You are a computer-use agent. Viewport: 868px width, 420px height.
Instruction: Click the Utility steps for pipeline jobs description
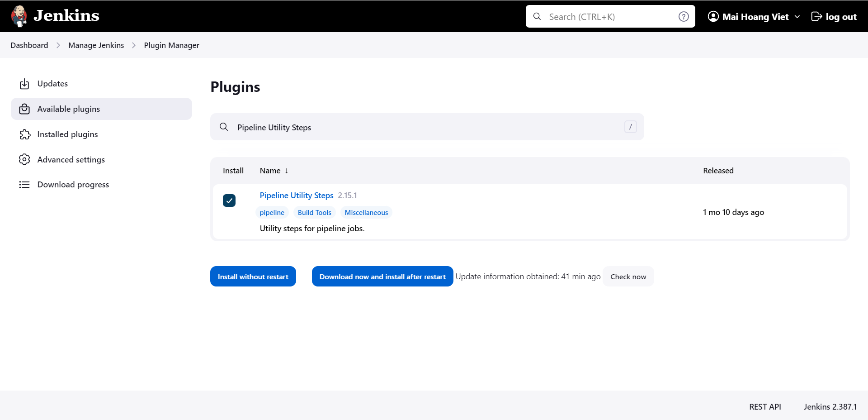312,229
